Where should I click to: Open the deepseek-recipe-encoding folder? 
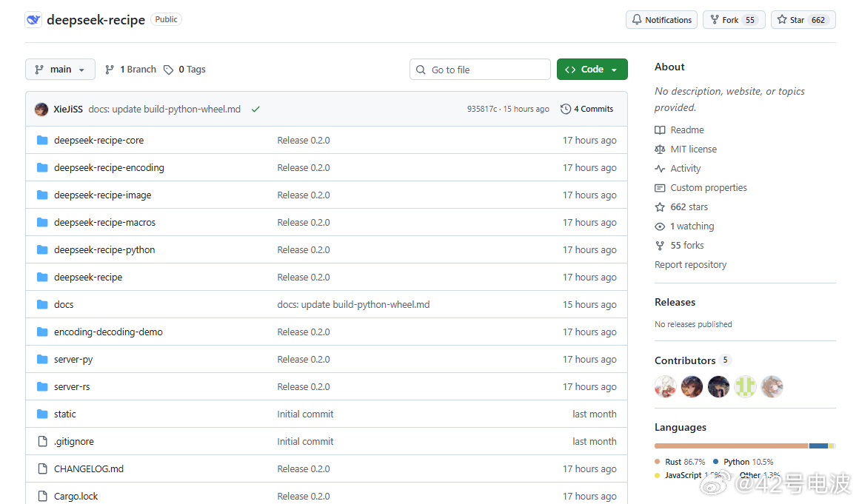[109, 167]
